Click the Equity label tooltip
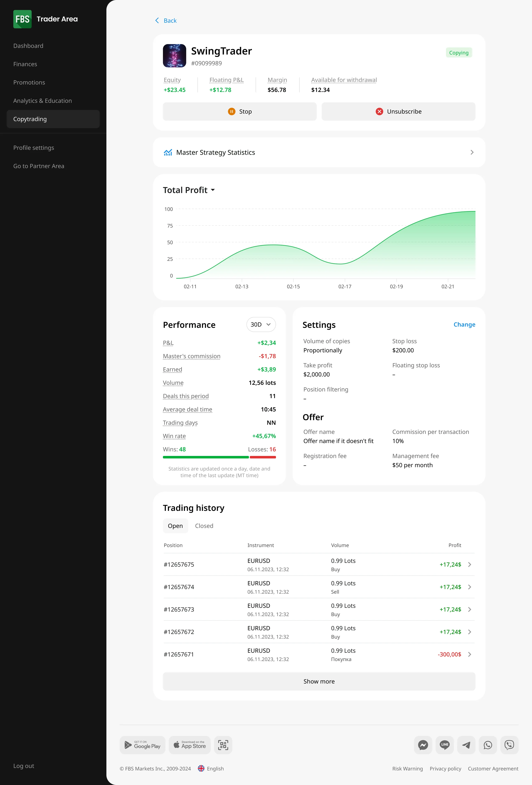 172,80
